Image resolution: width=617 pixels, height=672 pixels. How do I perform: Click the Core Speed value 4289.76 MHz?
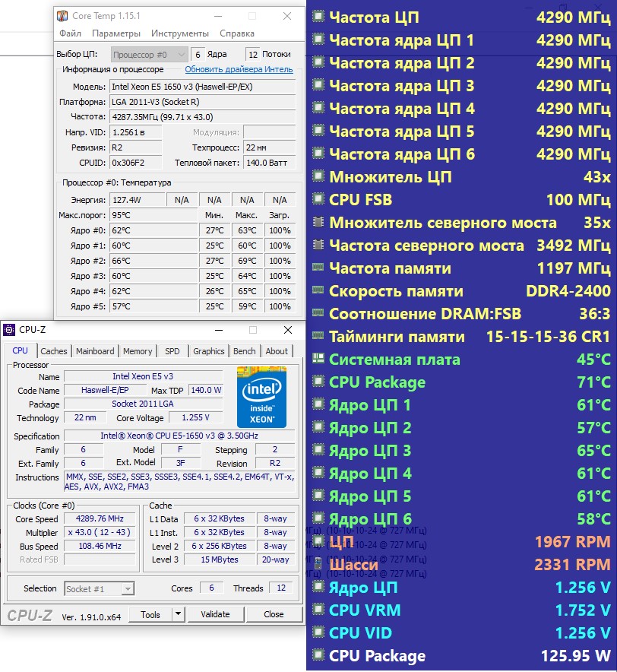click(x=100, y=518)
